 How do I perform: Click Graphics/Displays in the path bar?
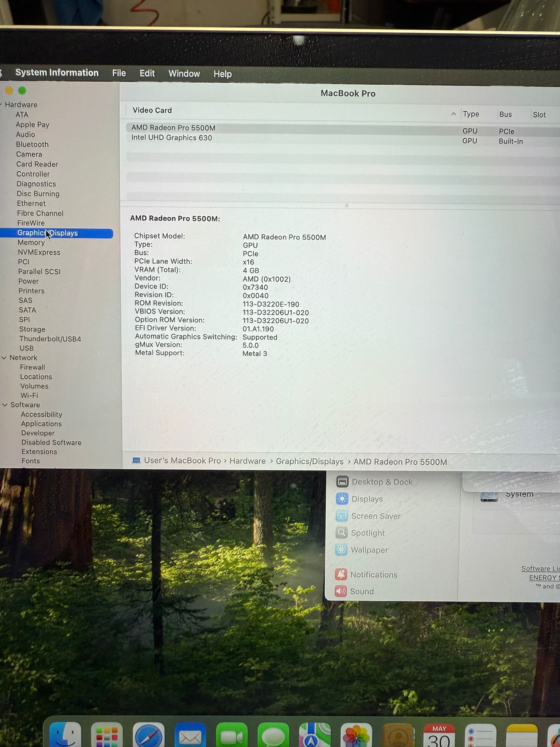[x=310, y=461]
